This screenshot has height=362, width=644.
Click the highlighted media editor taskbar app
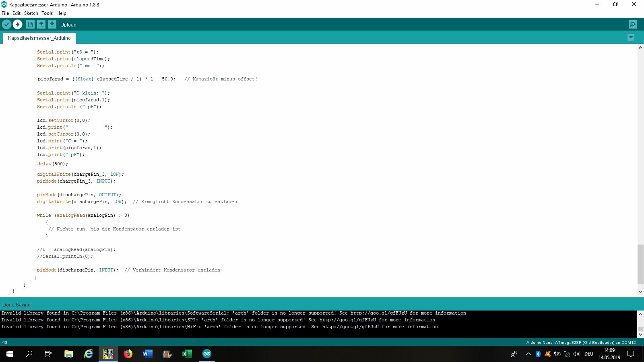point(108,354)
